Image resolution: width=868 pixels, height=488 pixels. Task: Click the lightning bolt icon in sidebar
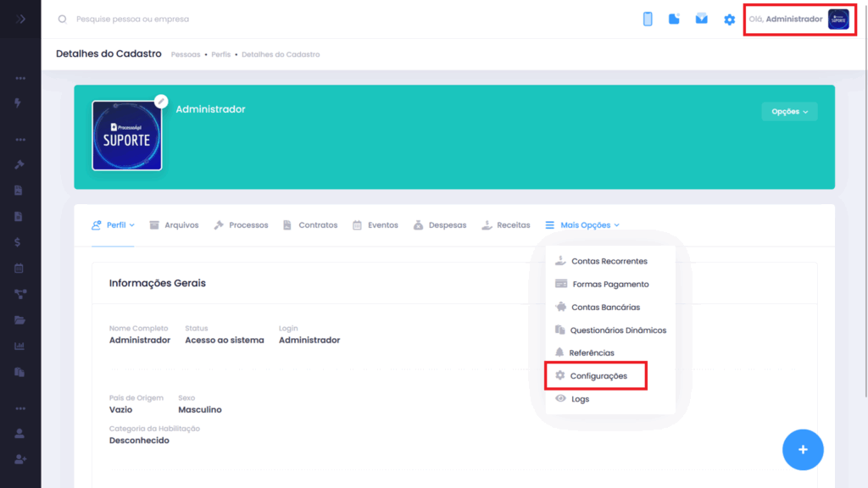[x=19, y=103]
